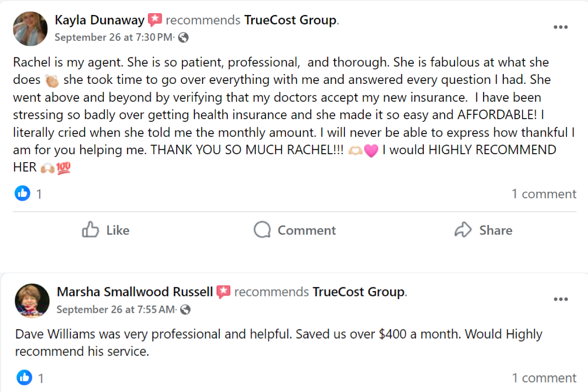Open Marsha Smallwood Russell's profile picture
The image size is (588, 392).
point(32,301)
